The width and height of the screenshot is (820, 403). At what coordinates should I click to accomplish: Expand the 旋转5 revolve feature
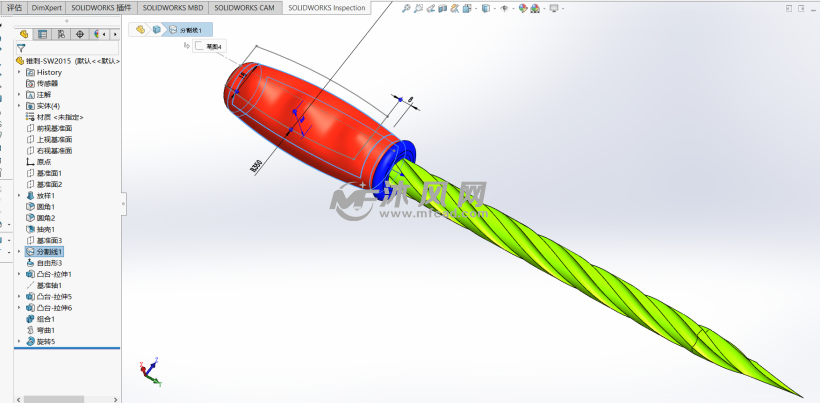(19, 341)
